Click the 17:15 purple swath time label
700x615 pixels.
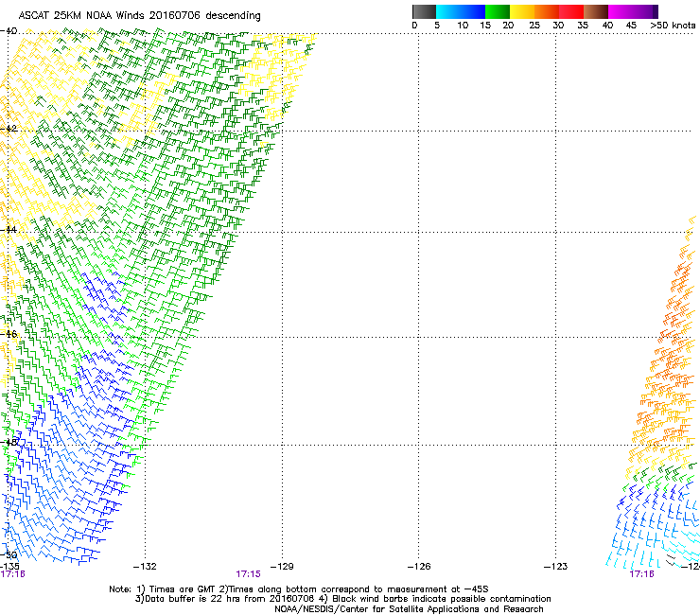[x=248, y=574]
